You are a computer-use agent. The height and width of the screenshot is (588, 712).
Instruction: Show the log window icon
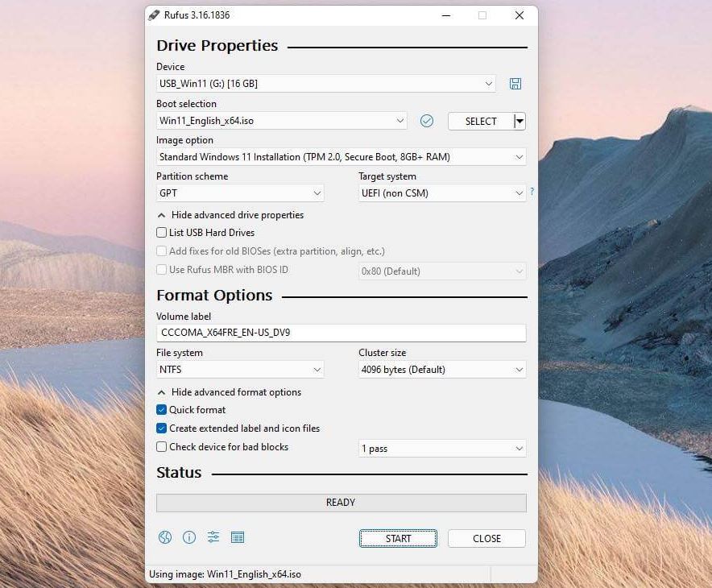tap(238, 537)
